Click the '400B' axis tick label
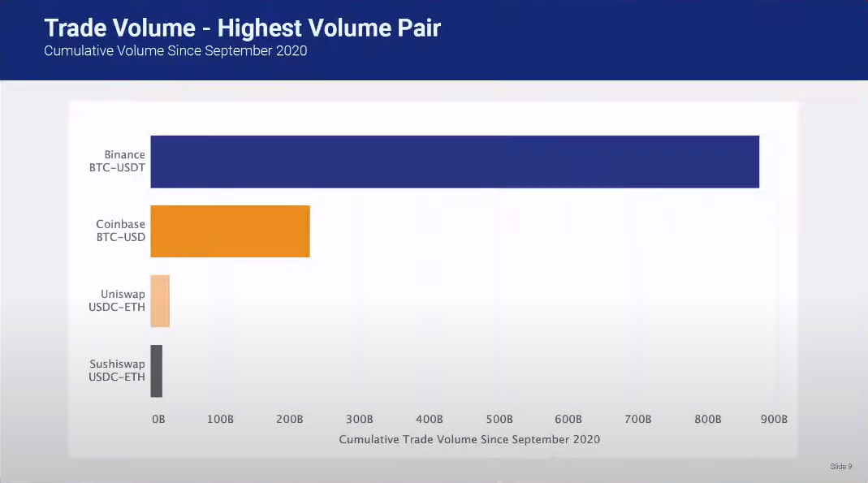The image size is (868, 483). (430, 420)
